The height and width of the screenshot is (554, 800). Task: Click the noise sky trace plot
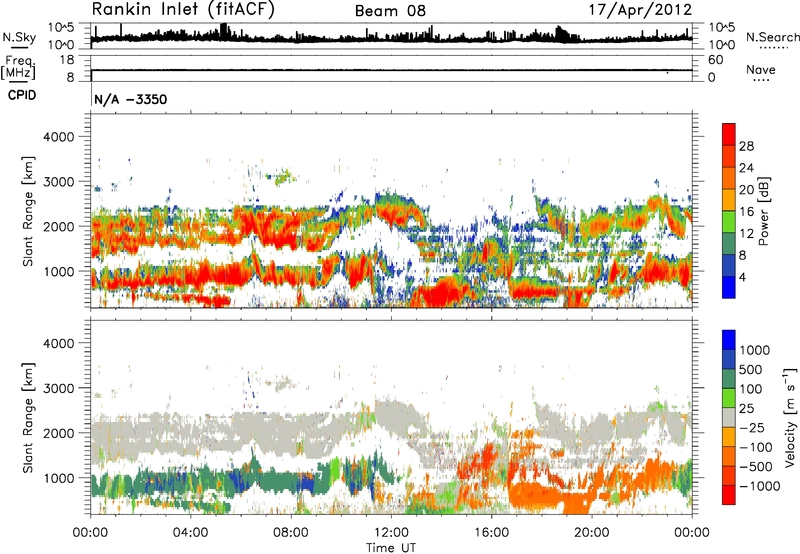[x=391, y=36]
